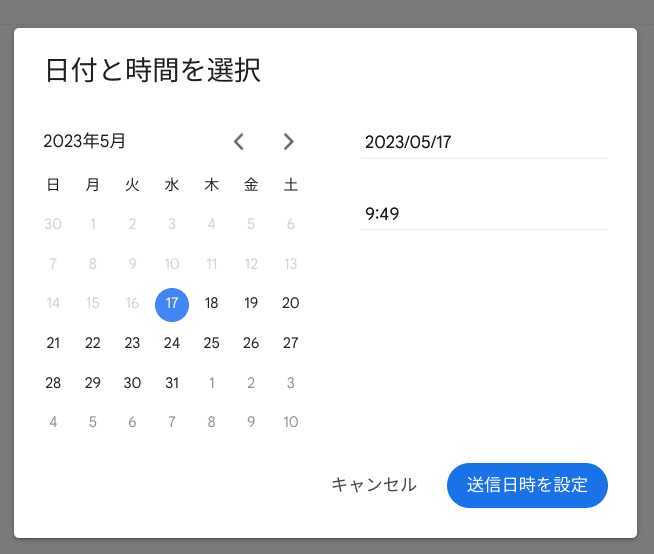
Task: Click disabled date 15 in calendar
Action: (x=93, y=303)
